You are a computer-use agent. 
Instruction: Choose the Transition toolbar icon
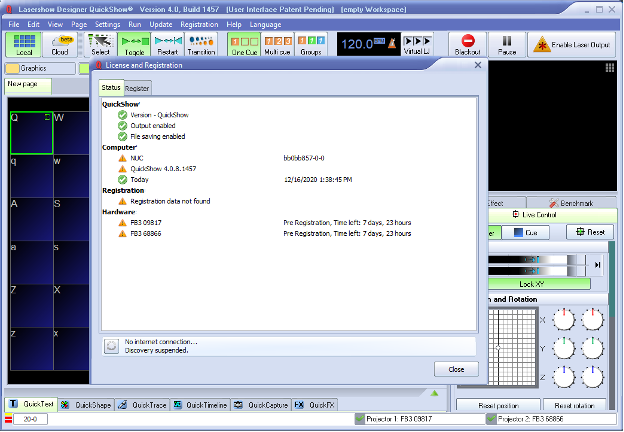[201, 45]
